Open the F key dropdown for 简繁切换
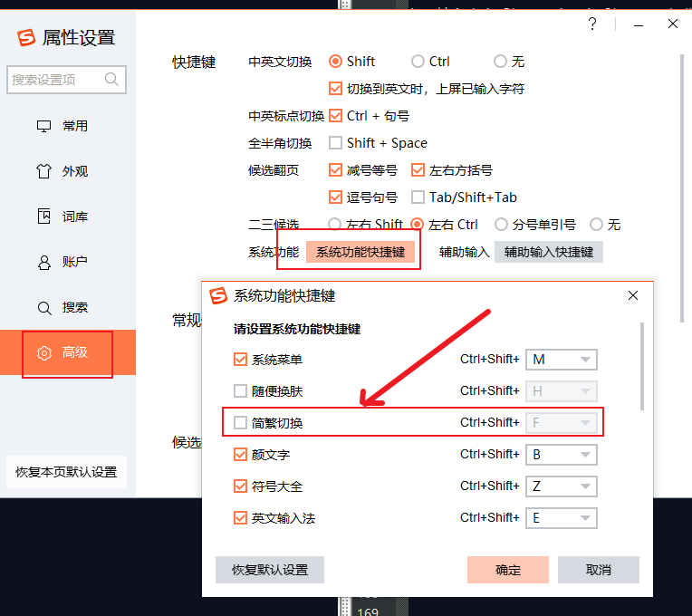The height and width of the screenshot is (616, 692). (x=562, y=423)
